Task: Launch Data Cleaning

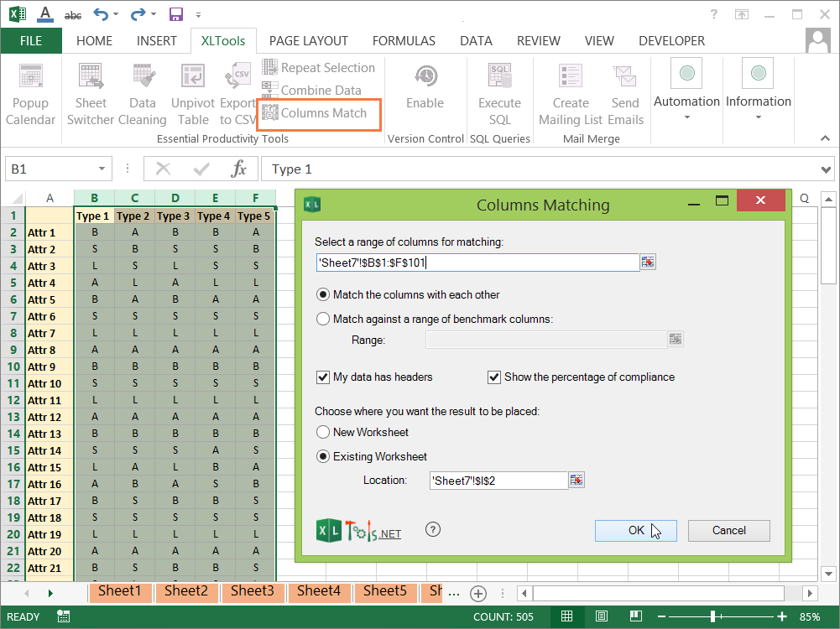Action: 142,94
